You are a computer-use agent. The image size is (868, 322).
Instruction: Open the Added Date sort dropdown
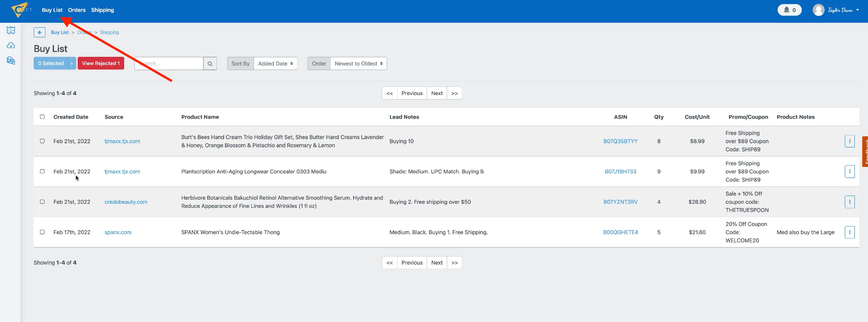tap(275, 64)
